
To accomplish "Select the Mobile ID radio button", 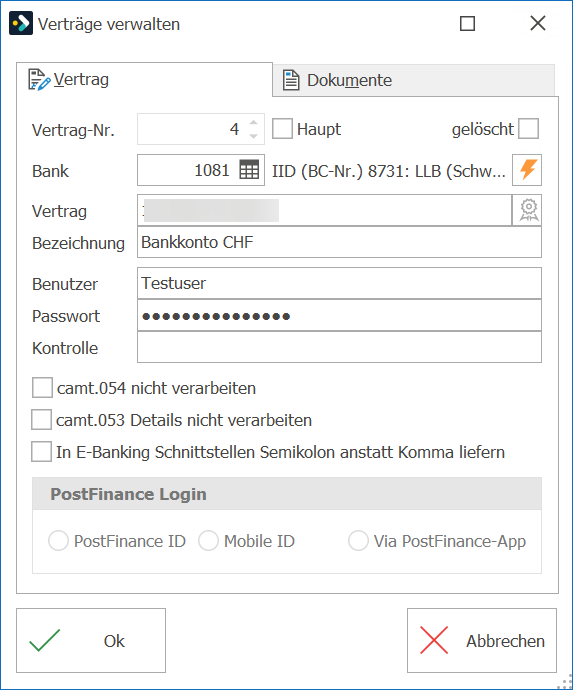I will tap(208, 540).
